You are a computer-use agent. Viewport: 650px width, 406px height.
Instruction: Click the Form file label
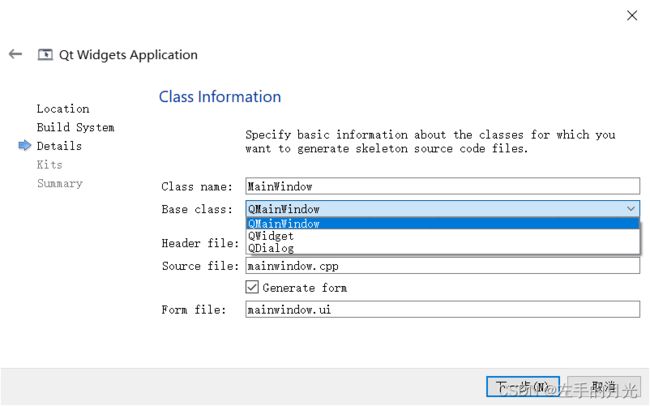pyautogui.click(x=194, y=310)
